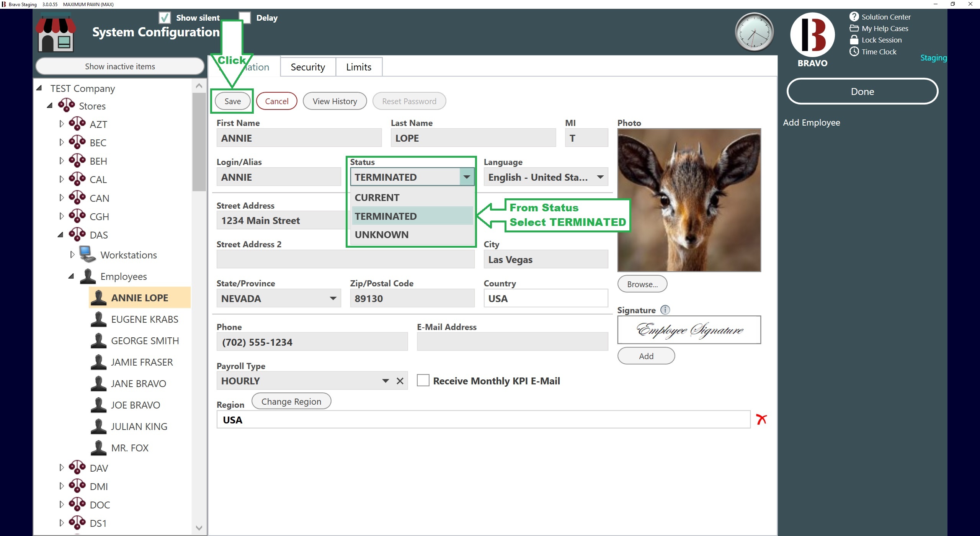The height and width of the screenshot is (536, 980).
Task: Choose TERMINATED in the Status list
Action: tap(412, 216)
